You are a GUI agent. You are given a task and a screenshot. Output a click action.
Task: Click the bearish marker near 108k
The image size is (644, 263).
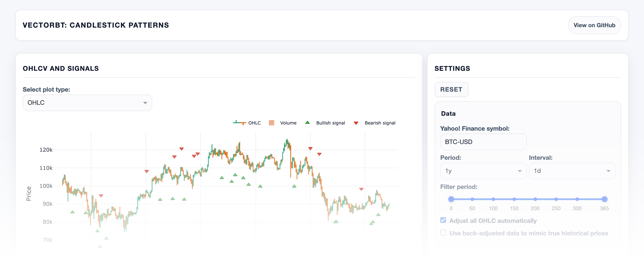coord(147,171)
